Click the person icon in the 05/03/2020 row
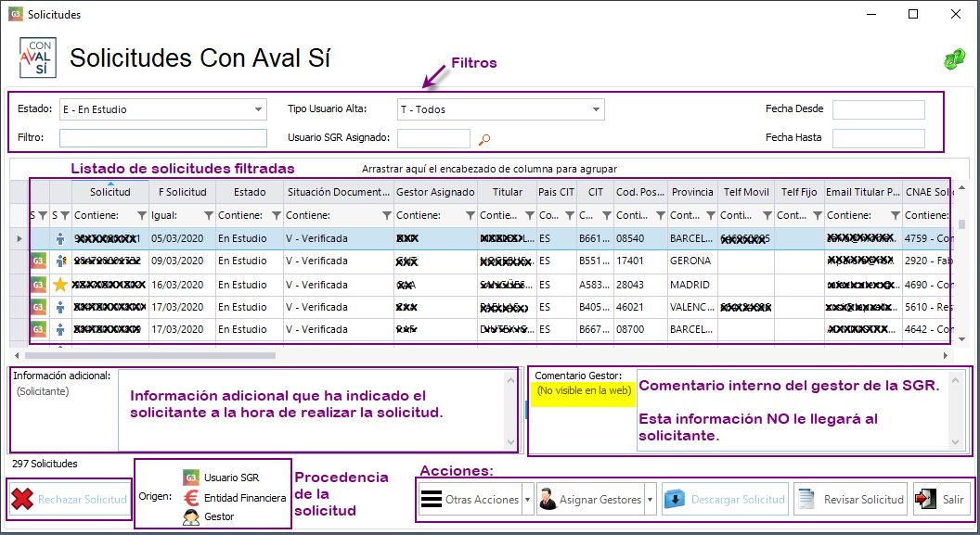This screenshot has height=535, width=980. (60, 238)
